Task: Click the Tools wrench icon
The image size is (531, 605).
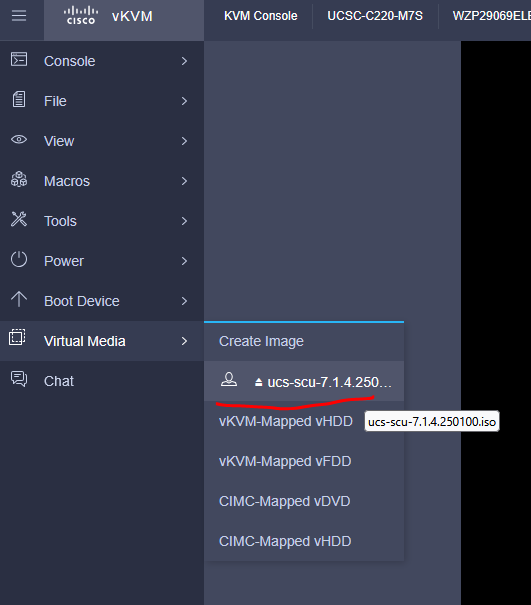Action: coord(19,219)
